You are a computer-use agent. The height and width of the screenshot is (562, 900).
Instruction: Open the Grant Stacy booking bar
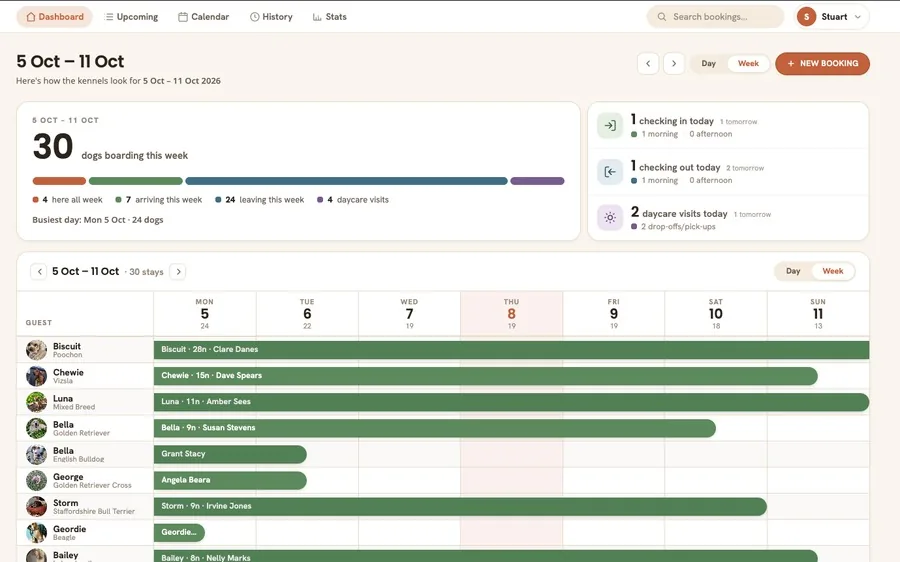(x=230, y=454)
